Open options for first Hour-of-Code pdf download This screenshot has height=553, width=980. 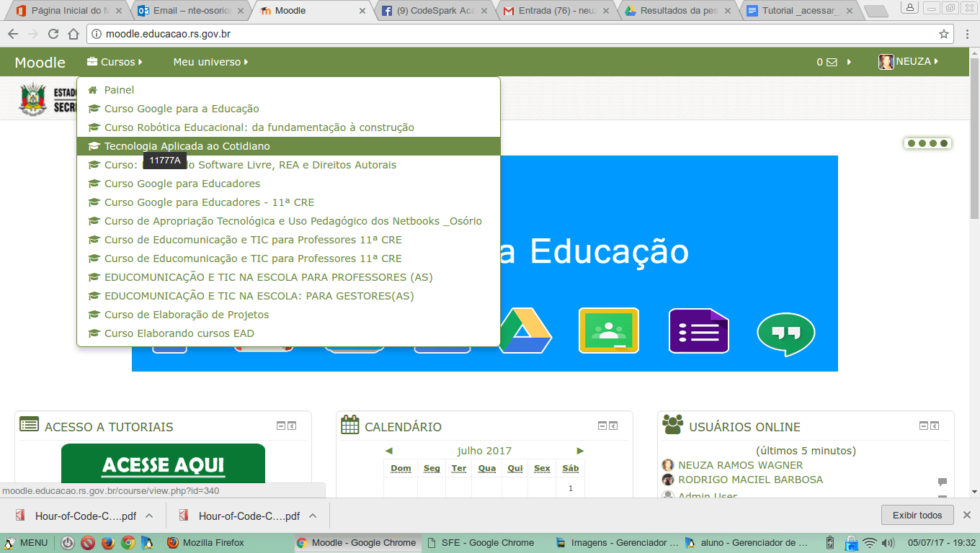[x=149, y=516]
